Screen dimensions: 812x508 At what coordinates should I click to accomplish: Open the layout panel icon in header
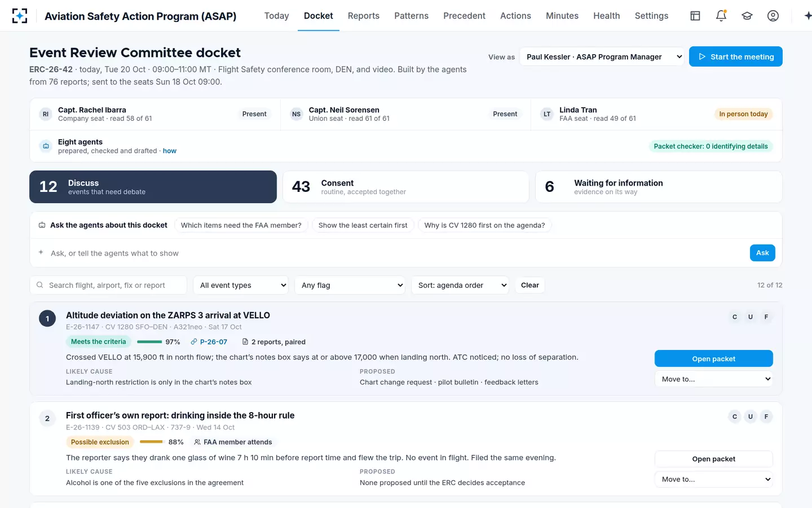(695, 16)
